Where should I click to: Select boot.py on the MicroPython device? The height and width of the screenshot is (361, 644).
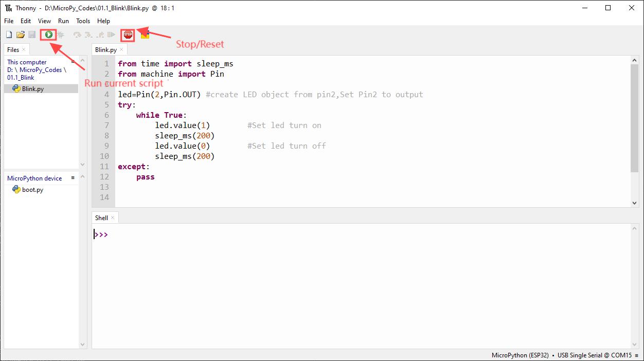pos(32,190)
